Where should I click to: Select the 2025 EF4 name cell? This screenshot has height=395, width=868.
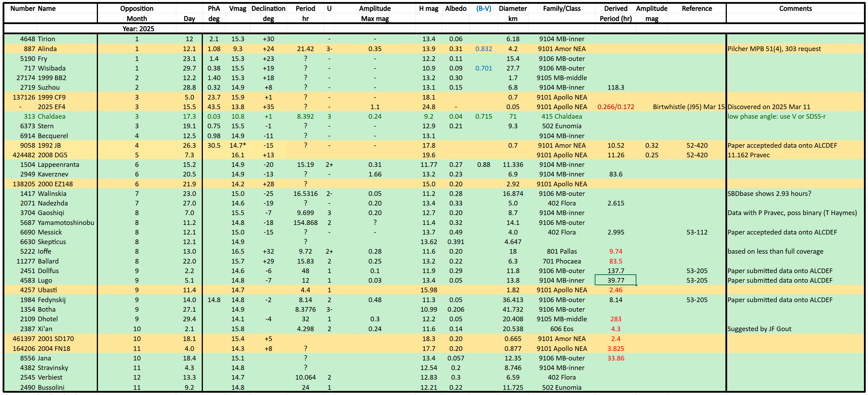click(x=52, y=107)
